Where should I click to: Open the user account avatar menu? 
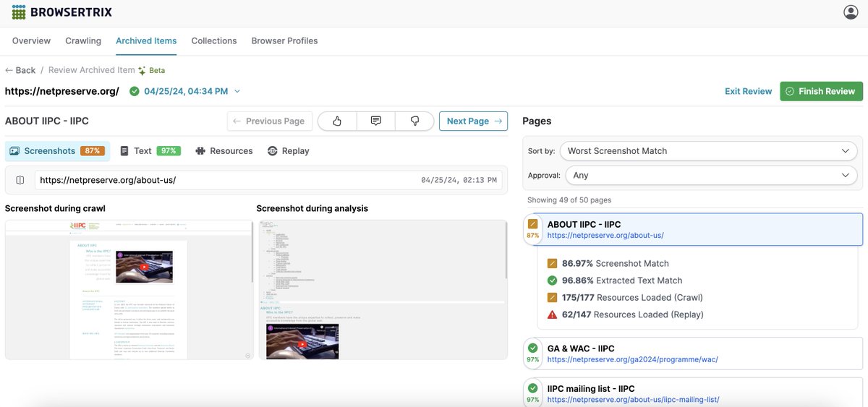point(851,12)
